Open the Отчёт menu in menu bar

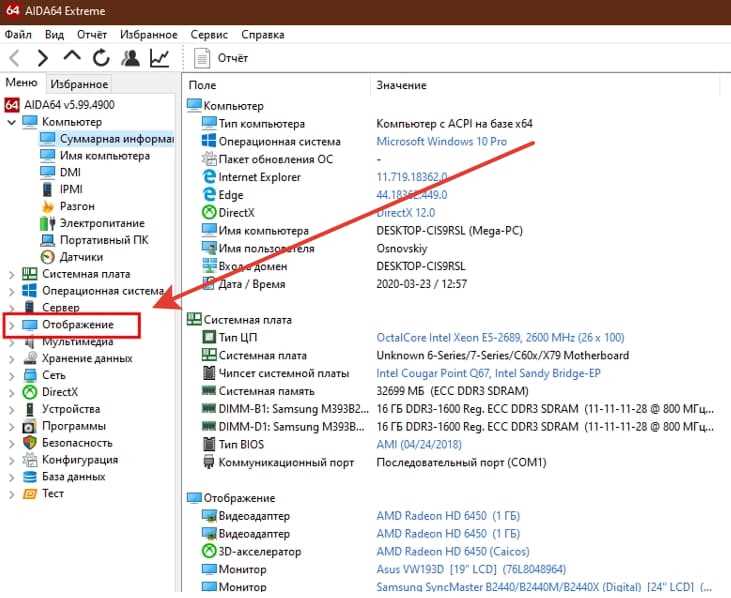click(x=92, y=35)
